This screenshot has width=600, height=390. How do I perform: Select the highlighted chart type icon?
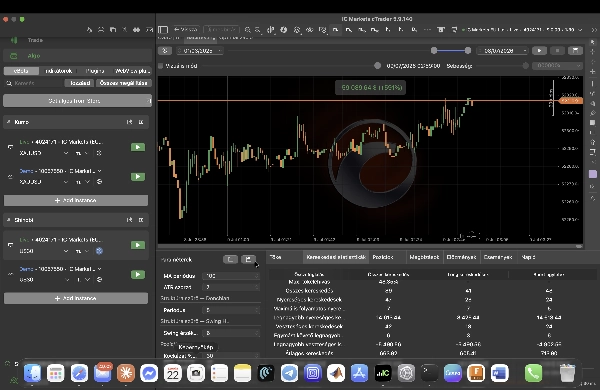click(335, 30)
